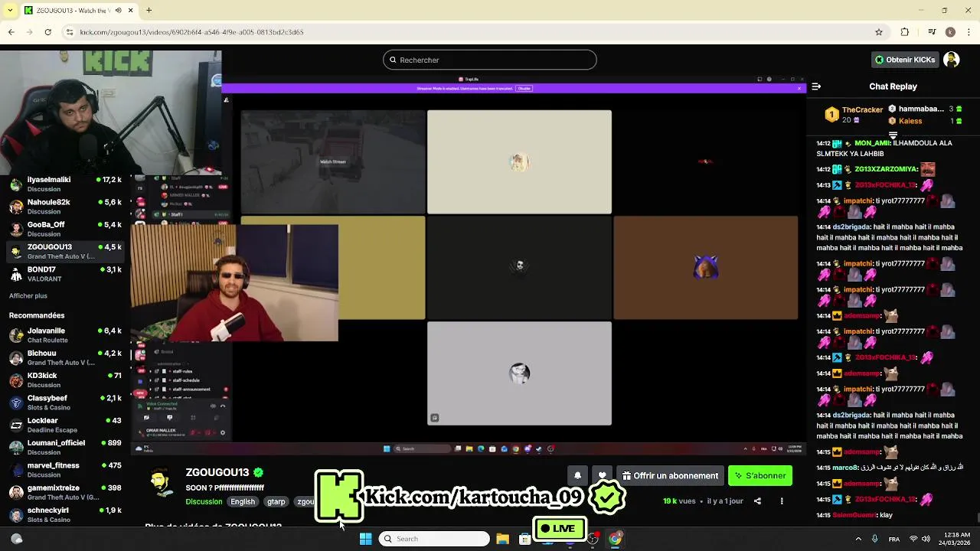Open the tab search dropdown
This screenshot has width=980, height=551.
10,11
